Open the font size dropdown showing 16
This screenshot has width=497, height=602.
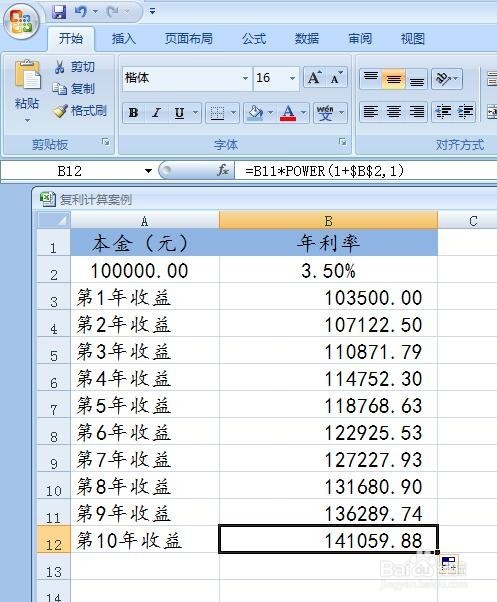pos(292,78)
